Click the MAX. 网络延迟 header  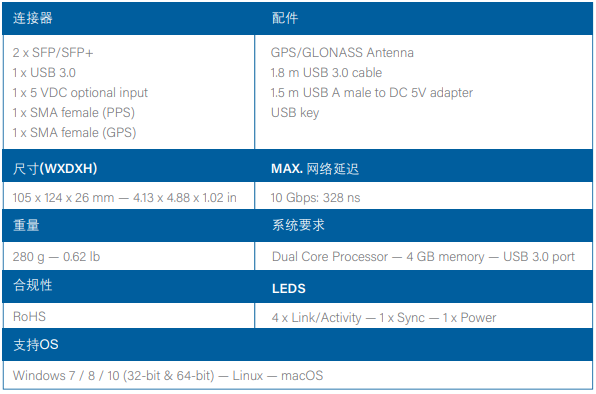click(315, 169)
